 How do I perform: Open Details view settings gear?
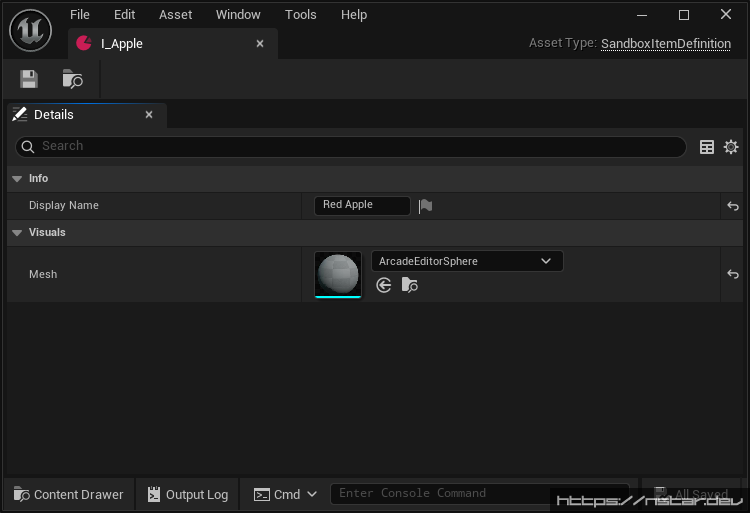point(731,147)
